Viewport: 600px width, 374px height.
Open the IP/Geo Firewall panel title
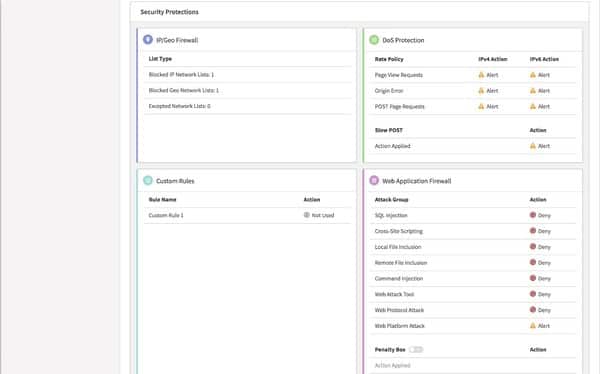pyautogui.click(x=177, y=40)
